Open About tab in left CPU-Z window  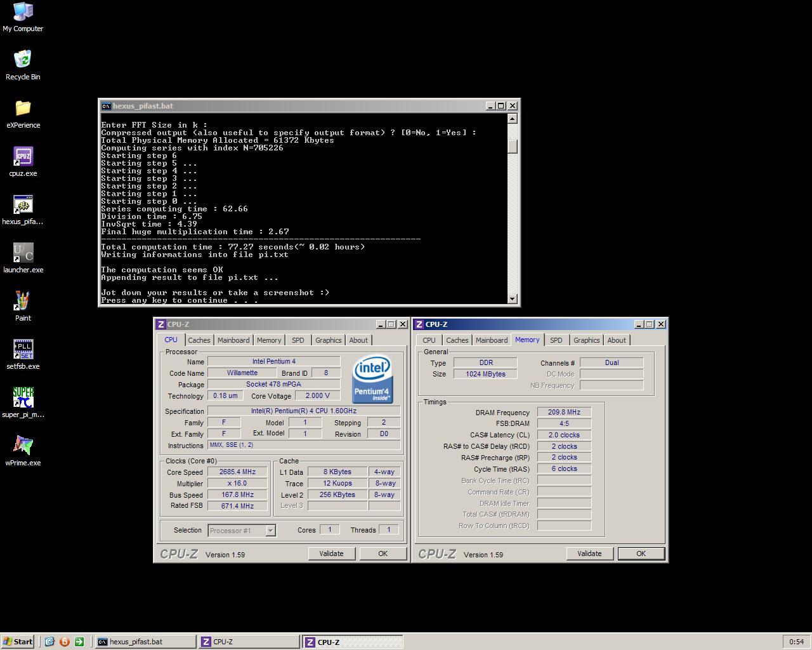[358, 340]
